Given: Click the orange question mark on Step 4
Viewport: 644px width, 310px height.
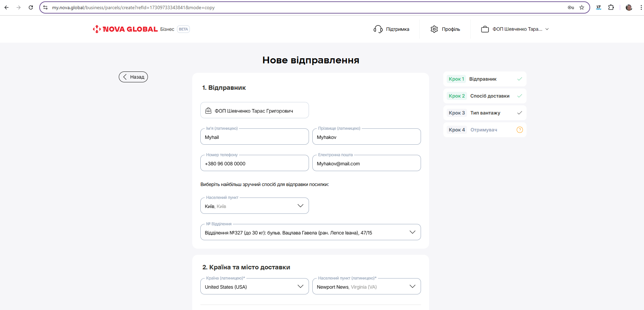Looking at the screenshot, I should [519, 130].
